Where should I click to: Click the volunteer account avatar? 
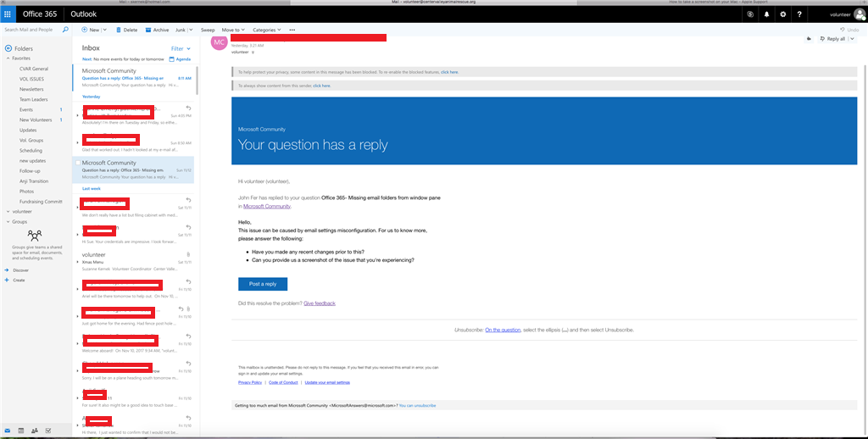(x=860, y=15)
